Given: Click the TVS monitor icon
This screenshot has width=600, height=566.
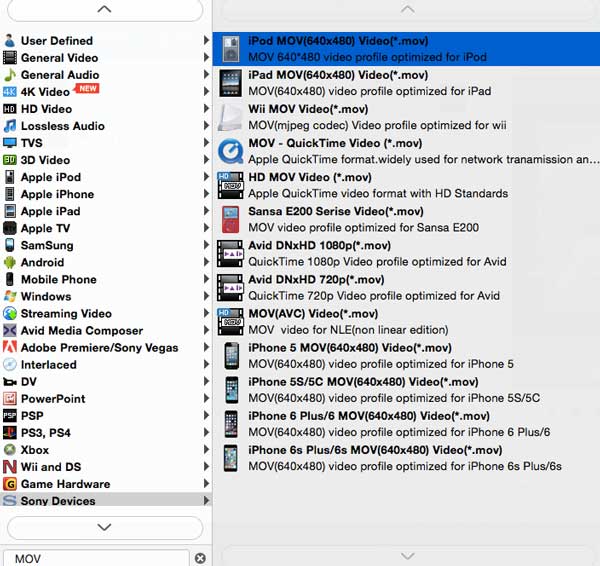Looking at the screenshot, I should [10, 143].
